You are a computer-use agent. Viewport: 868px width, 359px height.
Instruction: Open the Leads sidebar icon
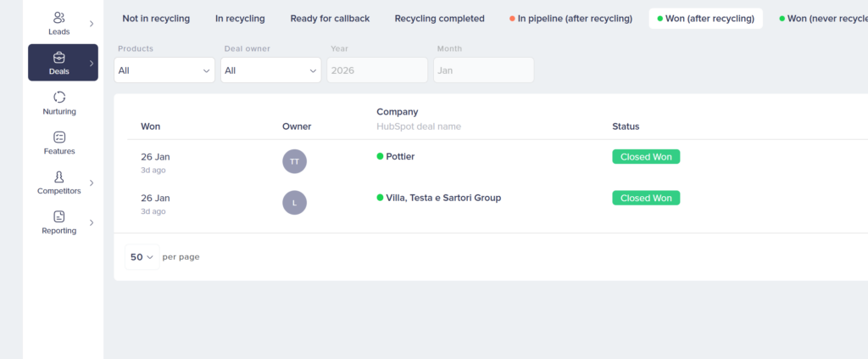coord(58,18)
